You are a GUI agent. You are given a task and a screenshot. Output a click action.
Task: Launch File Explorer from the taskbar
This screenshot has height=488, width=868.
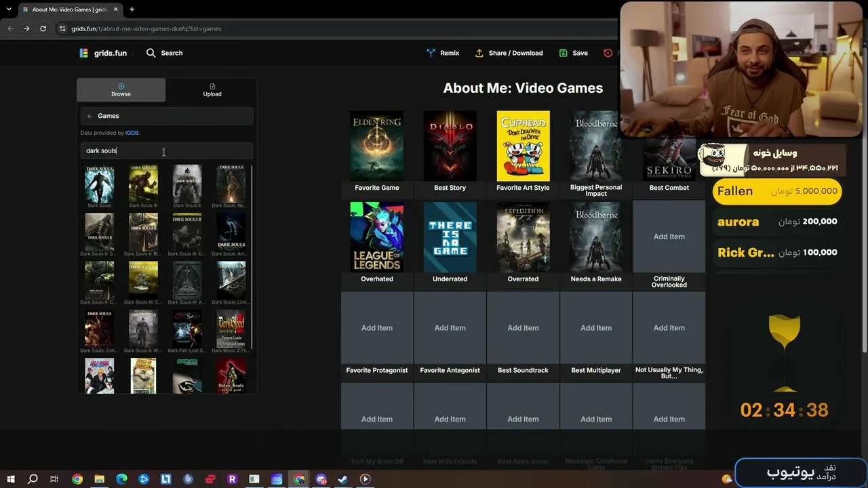99,479
